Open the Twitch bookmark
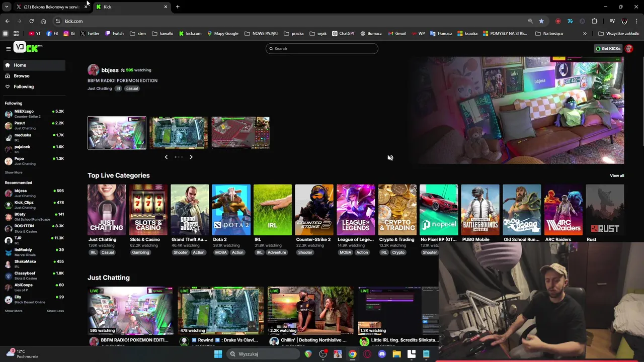644x362 pixels. (114, 33)
